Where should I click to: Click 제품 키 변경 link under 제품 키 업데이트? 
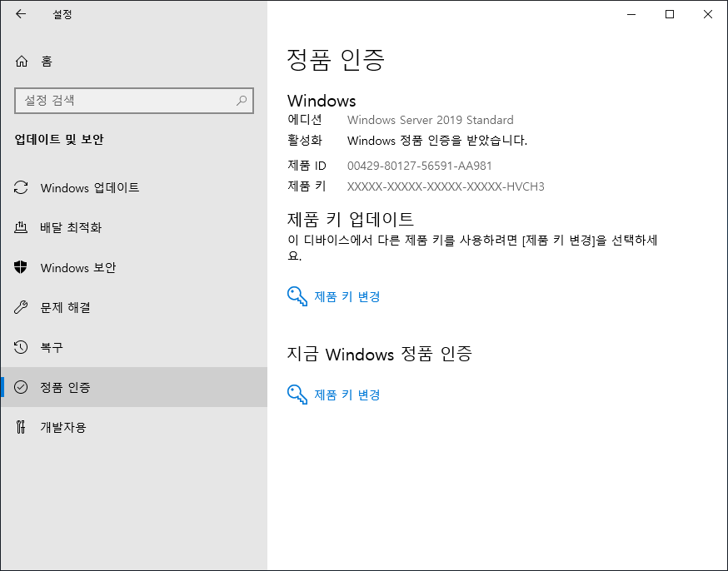coord(347,297)
